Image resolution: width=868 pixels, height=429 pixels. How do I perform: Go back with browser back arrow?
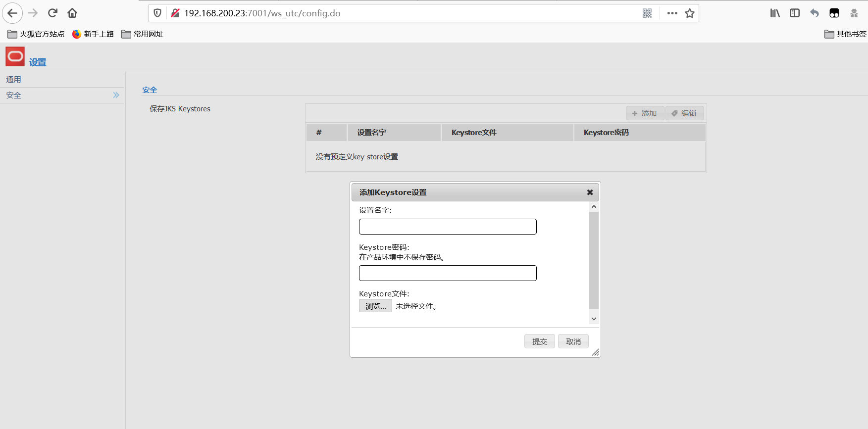tap(12, 13)
